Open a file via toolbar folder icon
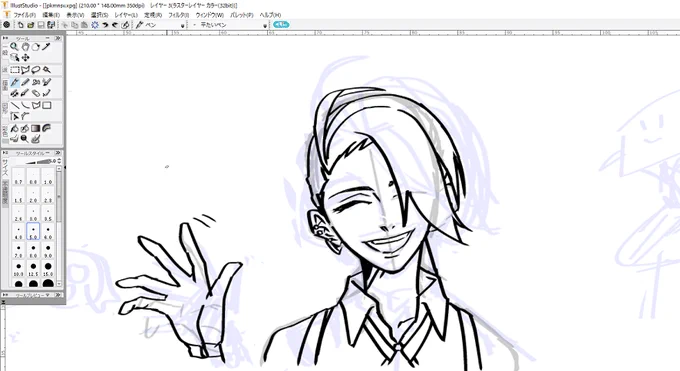 point(30,25)
